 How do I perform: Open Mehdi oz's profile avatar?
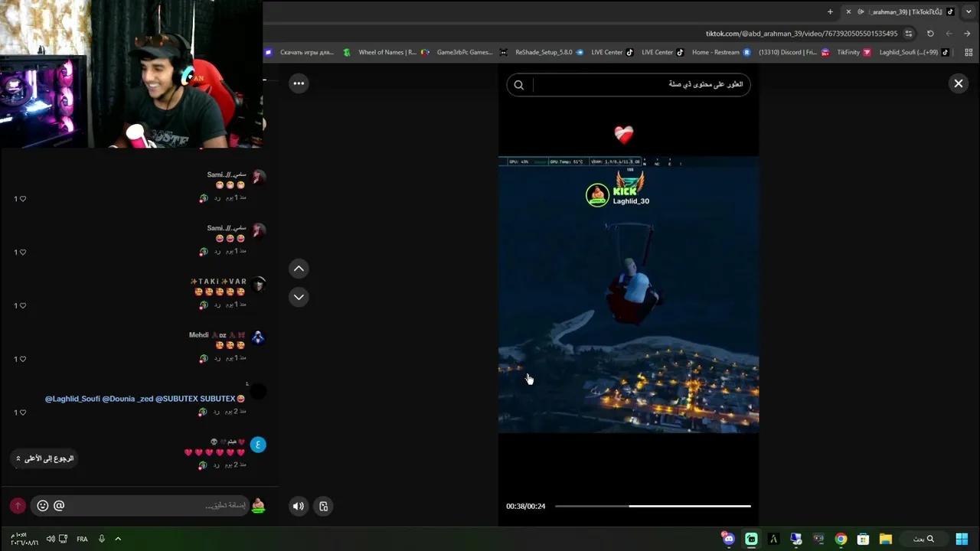coord(259,337)
